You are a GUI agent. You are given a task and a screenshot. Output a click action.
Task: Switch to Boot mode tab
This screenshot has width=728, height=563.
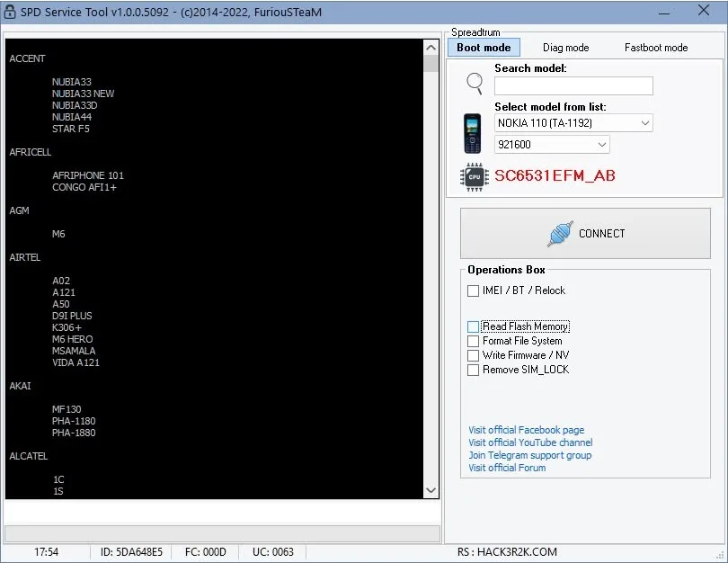point(484,48)
